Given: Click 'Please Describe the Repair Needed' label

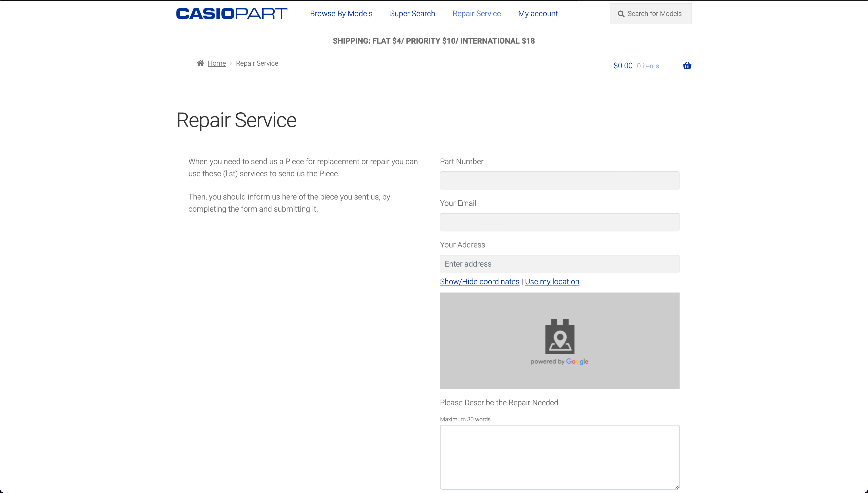Looking at the screenshot, I should [x=499, y=403].
